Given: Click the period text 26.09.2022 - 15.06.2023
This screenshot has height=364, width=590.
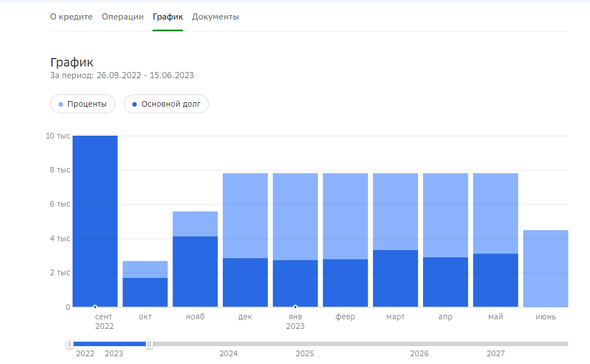Looking at the screenshot, I should point(145,75).
